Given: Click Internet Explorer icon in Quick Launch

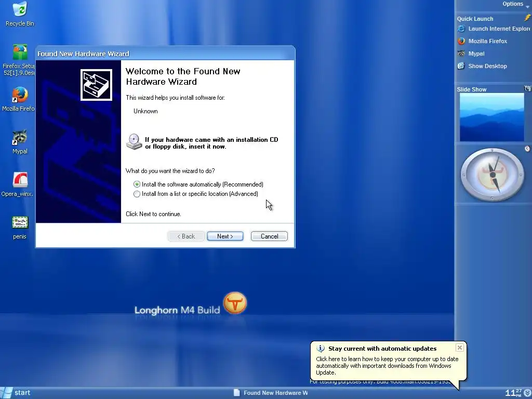Looking at the screenshot, I should (x=461, y=29).
